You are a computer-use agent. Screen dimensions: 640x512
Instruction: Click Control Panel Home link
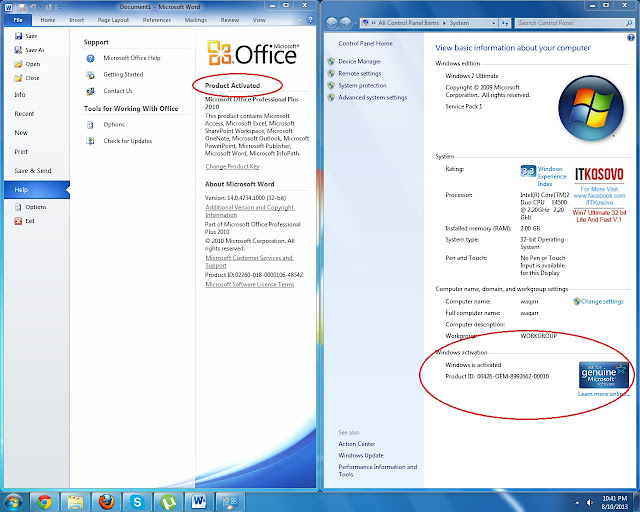pyautogui.click(x=365, y=43)
